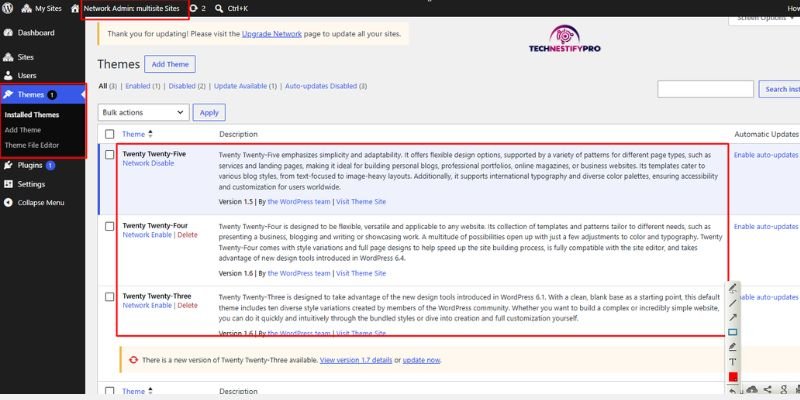The width and height of the screenshot is (800, 400).
Task: Filter by Auto-updates Disabled
Action: [321, 86]
